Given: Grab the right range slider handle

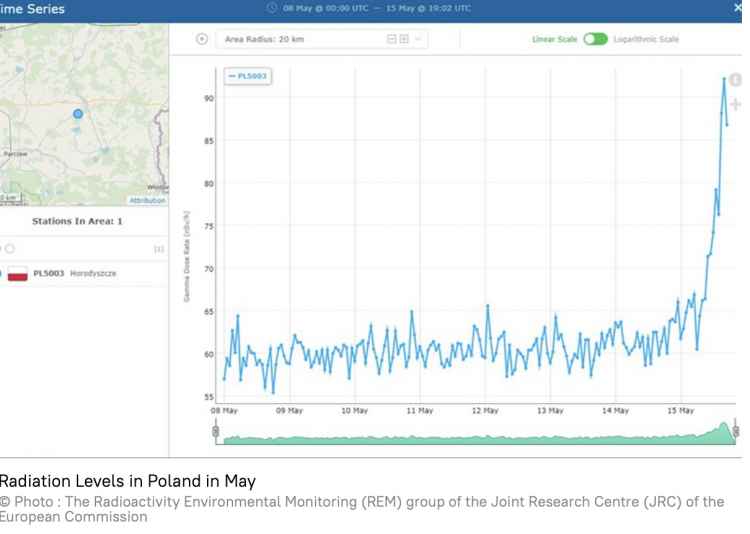Looking at the screenshot, I should coord(736,431).
